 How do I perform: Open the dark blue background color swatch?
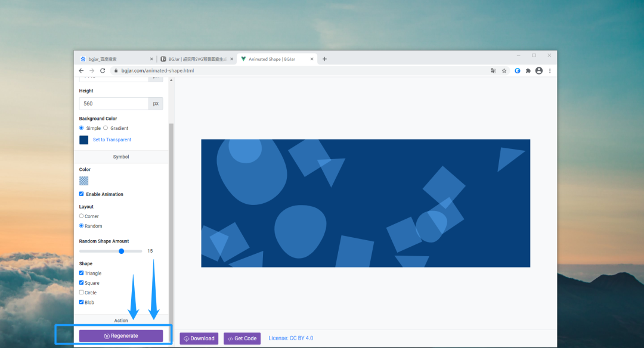[x=83, y=140]
